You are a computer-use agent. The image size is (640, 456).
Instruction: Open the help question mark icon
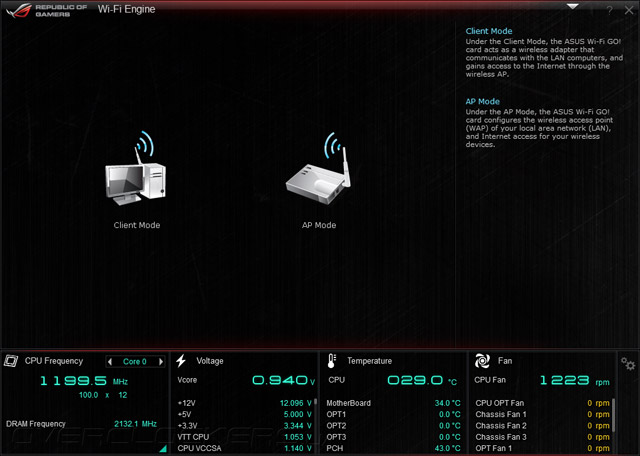click(x=609, y=11)
